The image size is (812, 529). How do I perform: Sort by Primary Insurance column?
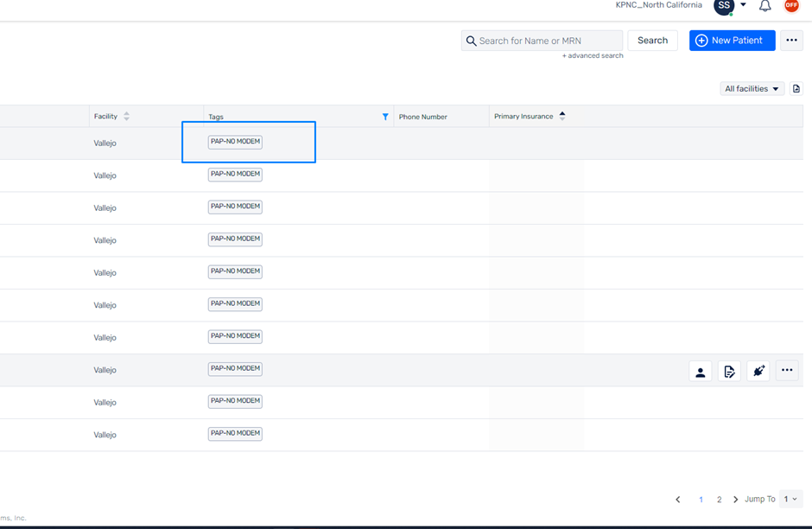tap(561, 116)
